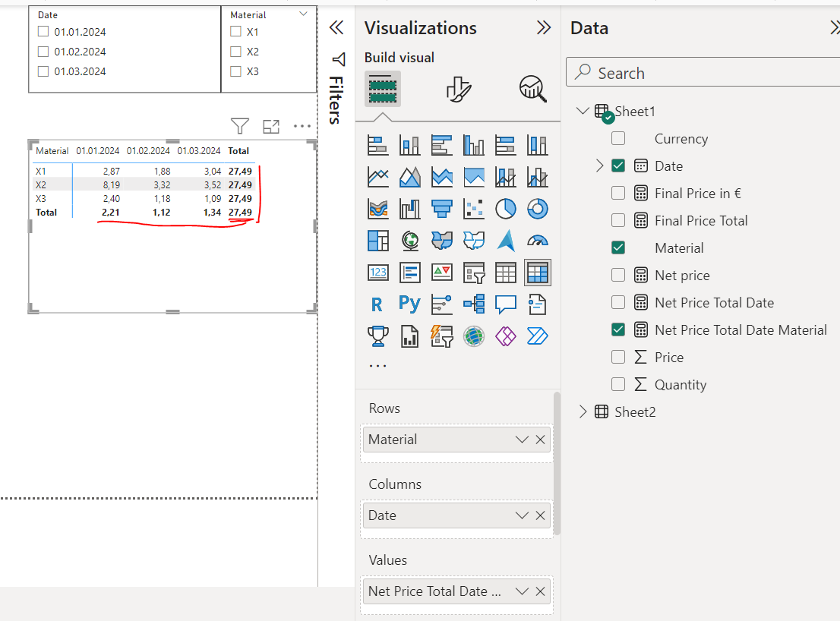Select the funnel chart visual
Viewport: 840px width, 621px height.
[441, 209]
